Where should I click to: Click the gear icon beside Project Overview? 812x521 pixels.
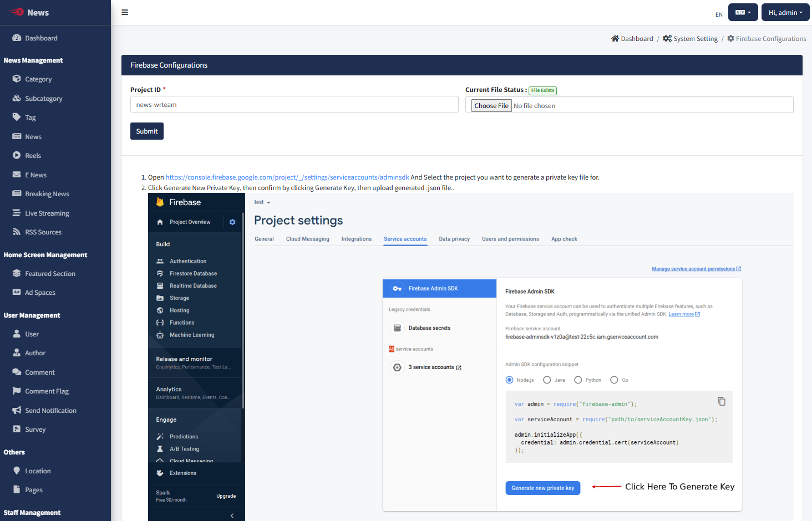coord(232,222)
